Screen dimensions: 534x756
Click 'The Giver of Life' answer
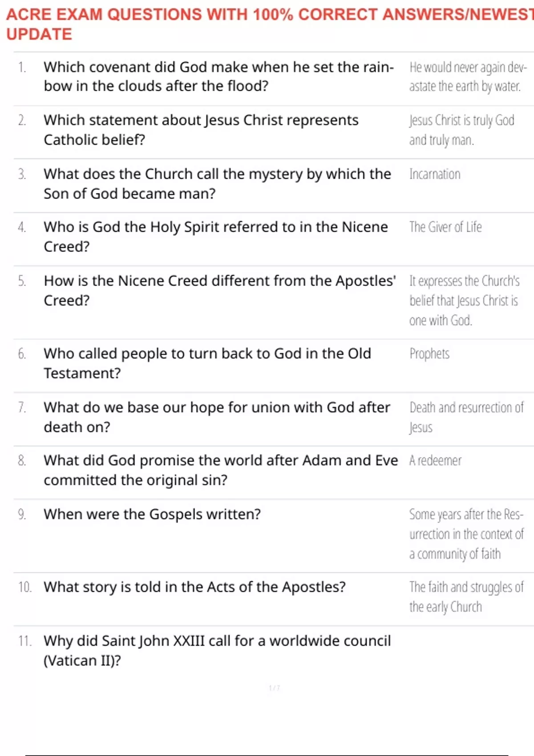click(445, 227)
